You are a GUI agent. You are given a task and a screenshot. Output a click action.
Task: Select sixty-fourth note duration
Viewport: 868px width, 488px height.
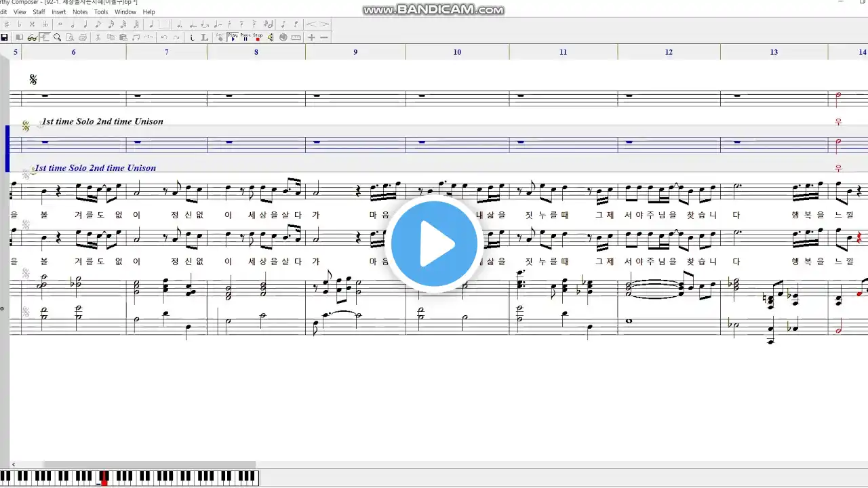point(136,24)
